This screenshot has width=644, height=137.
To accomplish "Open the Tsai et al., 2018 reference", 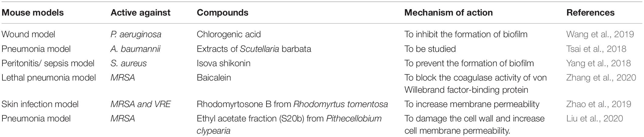I will click(x=596, y=49).
